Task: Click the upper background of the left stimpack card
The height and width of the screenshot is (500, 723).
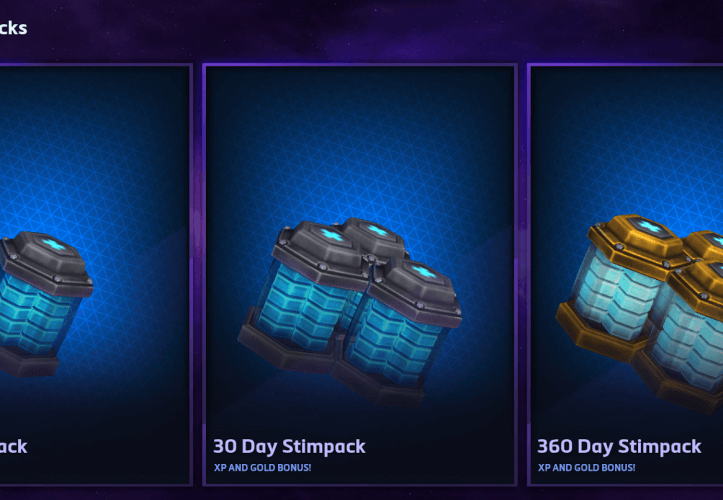Action: tap(92, 138)
